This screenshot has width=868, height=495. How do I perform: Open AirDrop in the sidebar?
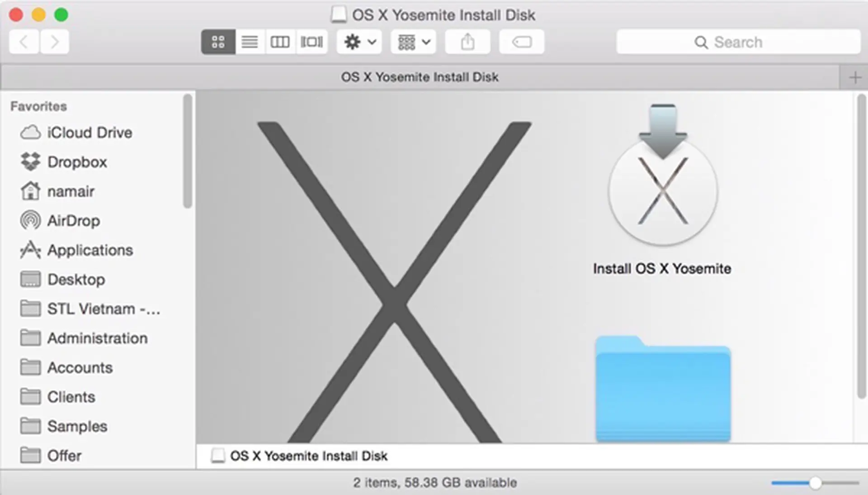coord(60,221)
